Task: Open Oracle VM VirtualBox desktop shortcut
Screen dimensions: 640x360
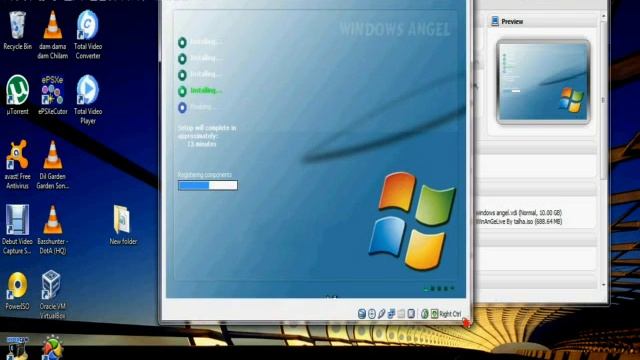Action: pyautogui.click(x=53, y=295)
